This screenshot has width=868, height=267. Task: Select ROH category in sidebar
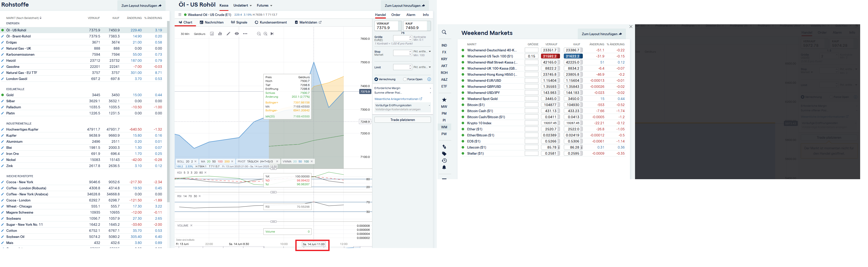tap(444, 73)
